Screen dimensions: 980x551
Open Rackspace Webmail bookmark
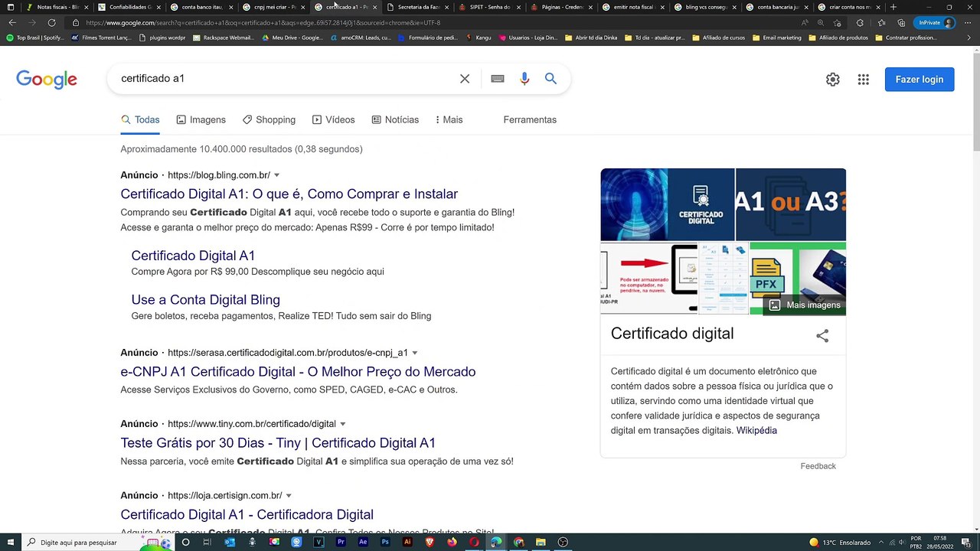point(224,37)
